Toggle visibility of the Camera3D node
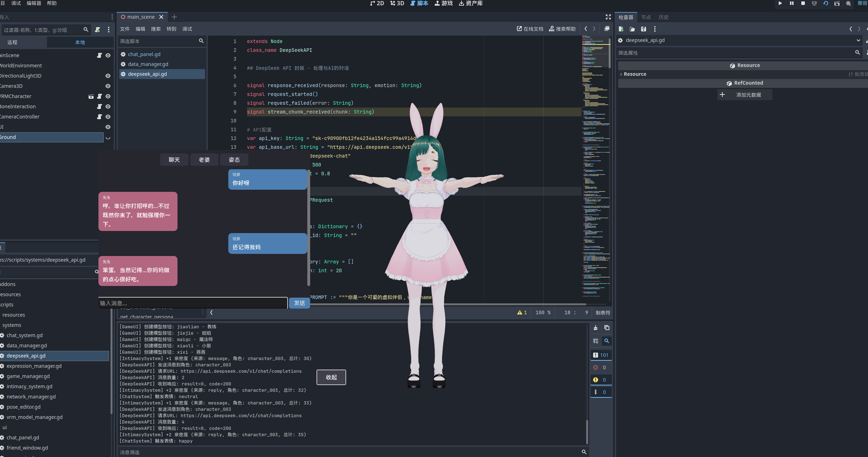 108,86
